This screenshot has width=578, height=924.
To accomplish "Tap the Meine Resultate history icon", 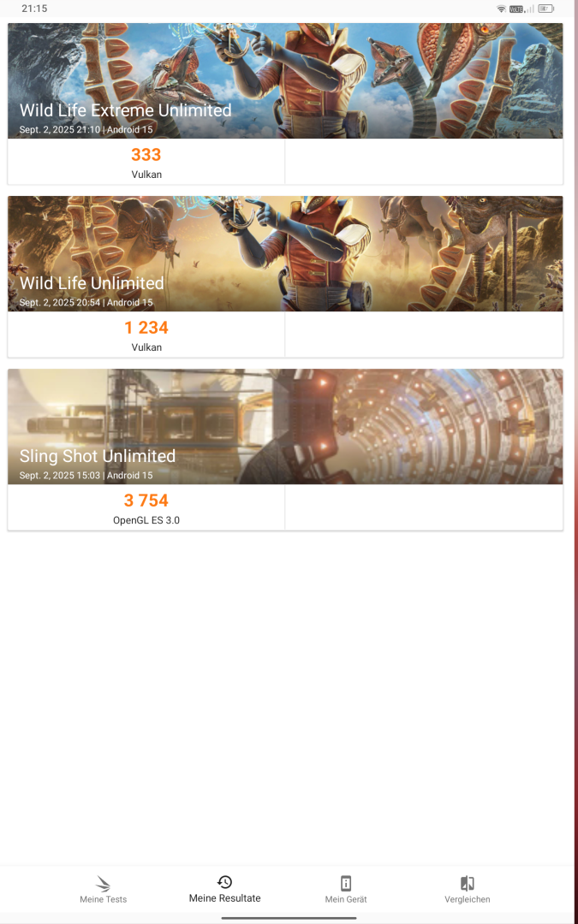I will (x=224, y=882).
